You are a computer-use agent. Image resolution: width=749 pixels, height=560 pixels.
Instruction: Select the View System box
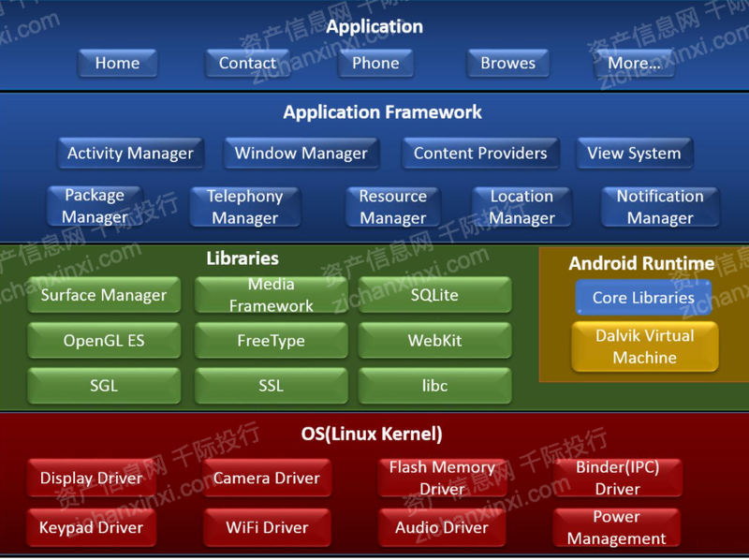[634, 154]
